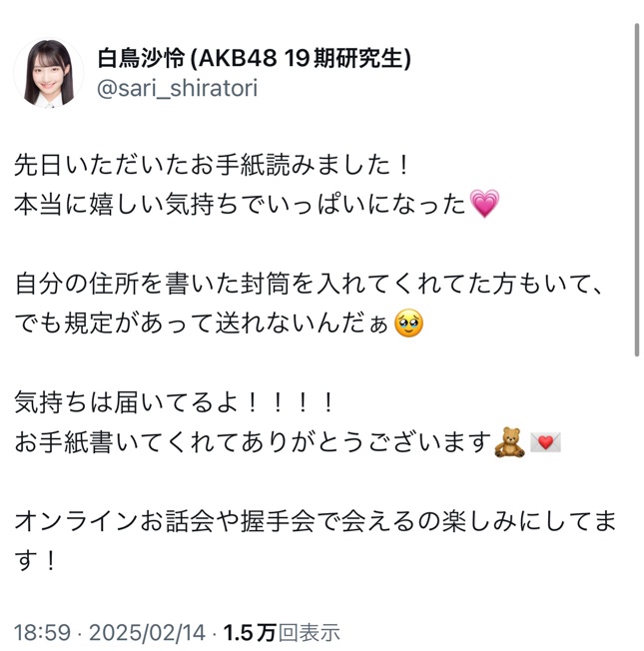This screenshot has height=651, width=644.
Task: Click the love letter envelope emoji
Action: (x=545, y=442)
